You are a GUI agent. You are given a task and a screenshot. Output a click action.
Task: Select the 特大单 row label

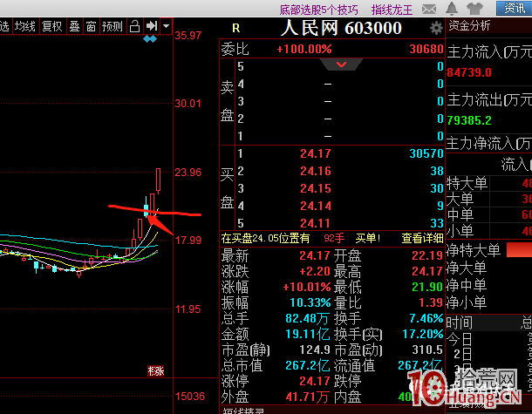pyautogui.click(x=467, y=183)
